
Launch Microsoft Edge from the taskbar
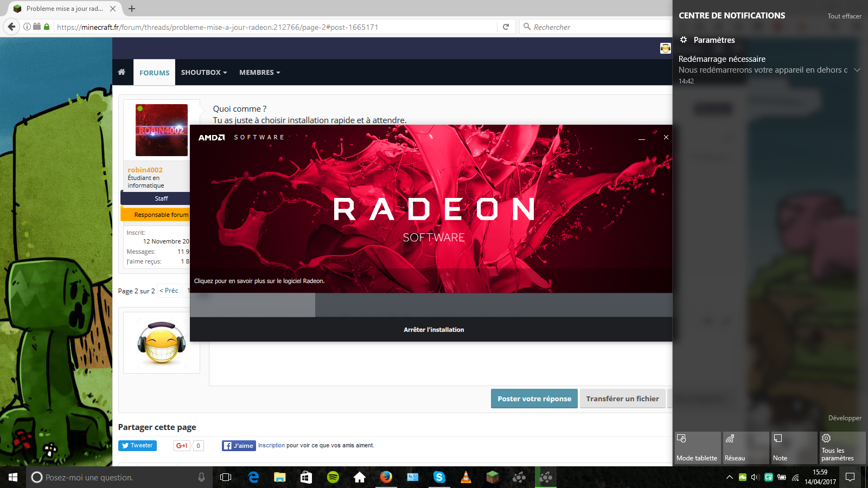253,477
